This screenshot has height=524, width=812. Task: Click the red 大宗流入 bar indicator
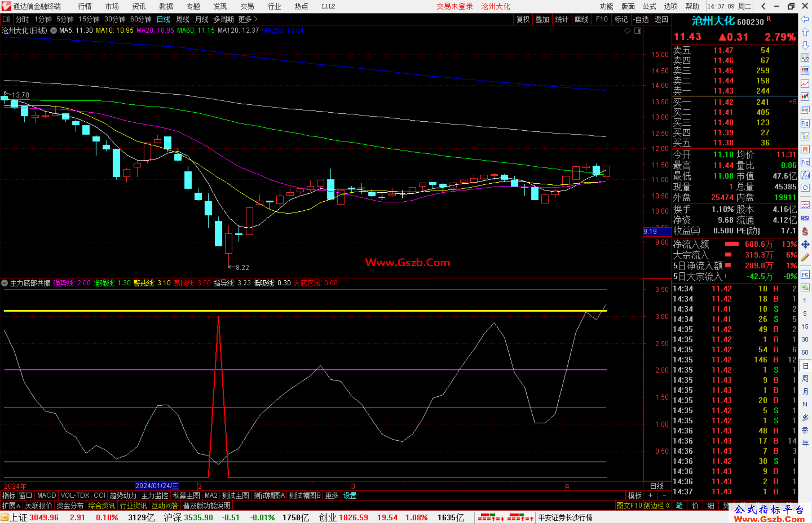pyautogui.click(x=728, y=255)
